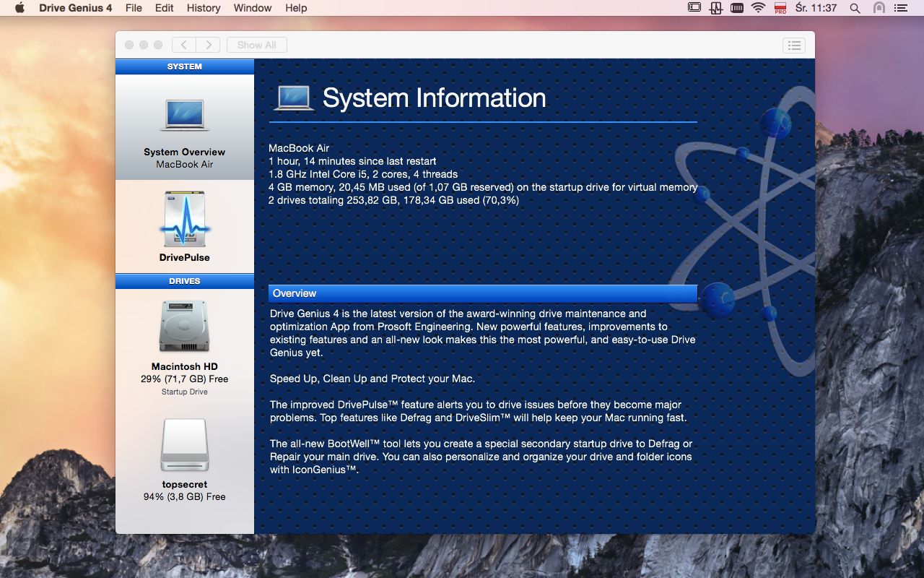Click the System Information heading
Viewport: 924px width, 578px height.
pyautogui.click(x=434, y=98)
